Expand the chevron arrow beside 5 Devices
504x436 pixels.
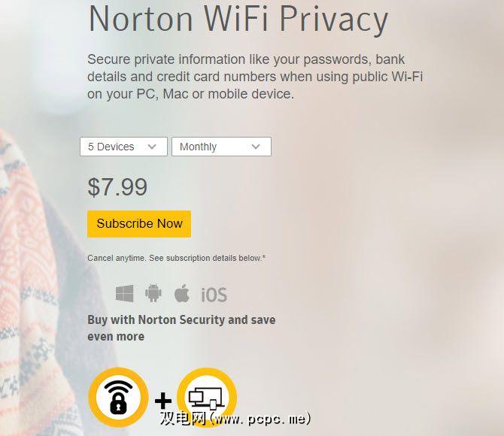coord(152,147)
